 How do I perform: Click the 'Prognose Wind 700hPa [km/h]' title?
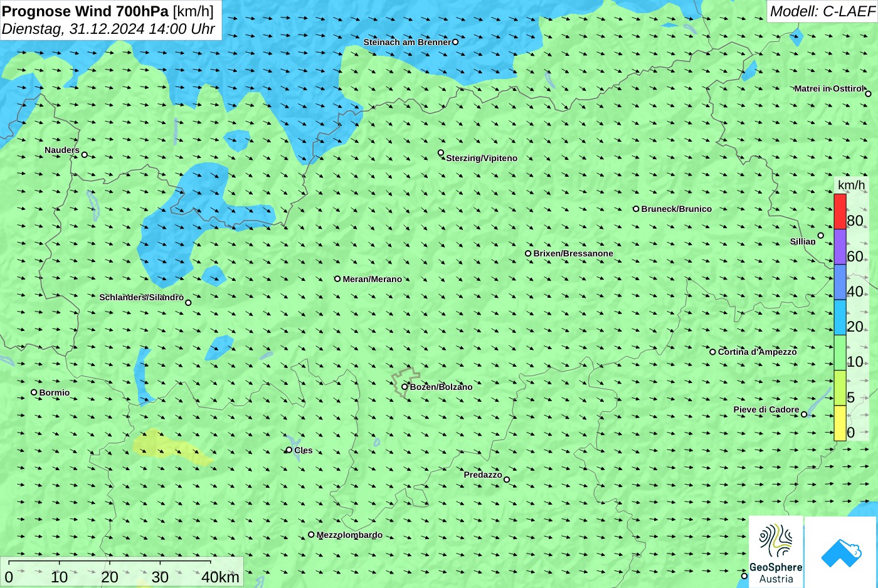point(108,11)
